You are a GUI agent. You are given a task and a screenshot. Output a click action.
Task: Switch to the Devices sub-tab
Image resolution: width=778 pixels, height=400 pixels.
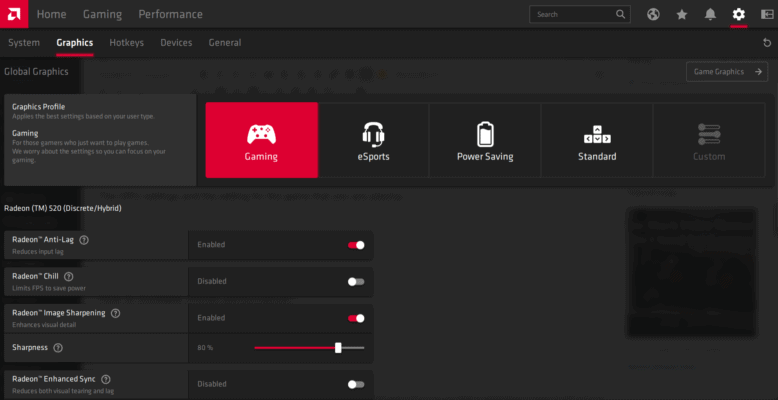point(176,43)
